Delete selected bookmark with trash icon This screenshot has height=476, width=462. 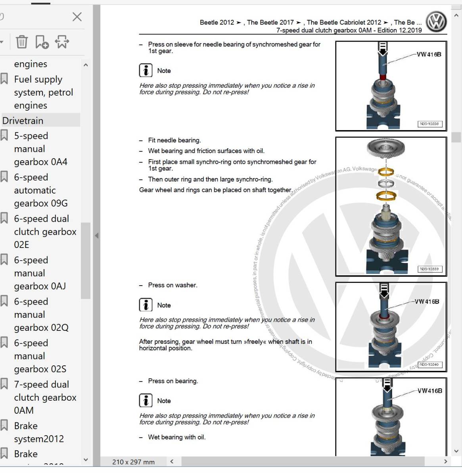tap(22, 42)
